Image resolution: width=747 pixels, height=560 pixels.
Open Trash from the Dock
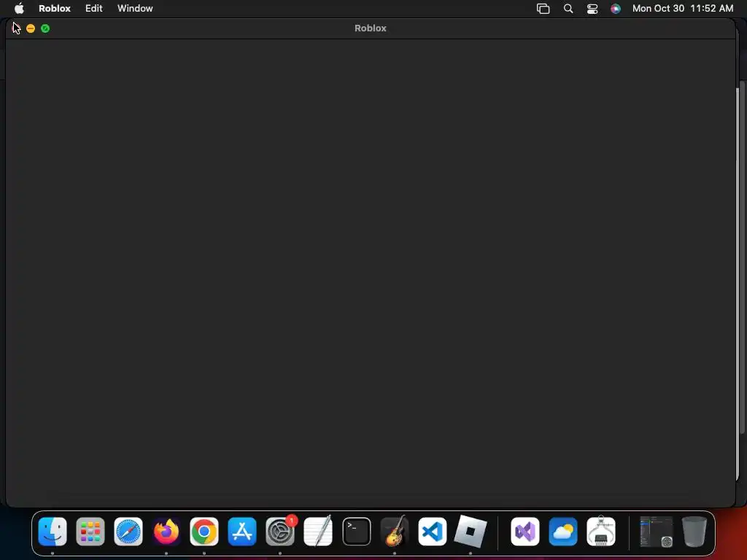click(x=694, y=531)
